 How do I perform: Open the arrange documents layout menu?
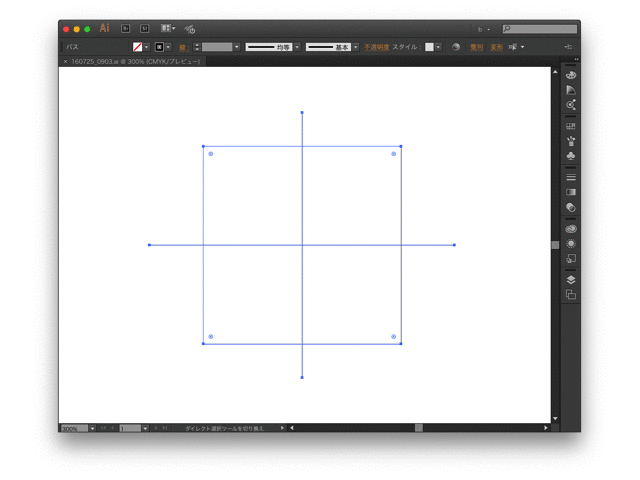click(x=168, y=28)
